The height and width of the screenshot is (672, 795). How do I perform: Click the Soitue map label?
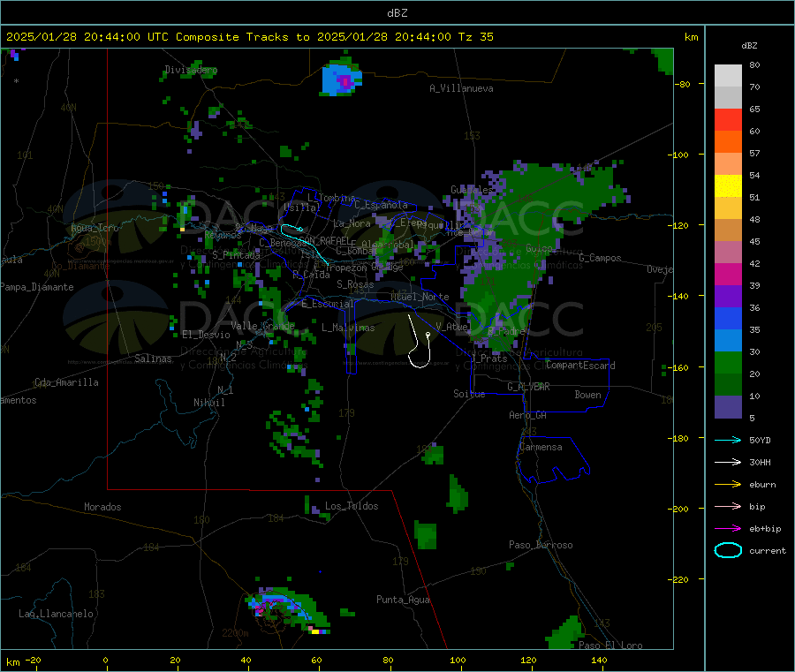pyautogui.click(x=469, y=394)
